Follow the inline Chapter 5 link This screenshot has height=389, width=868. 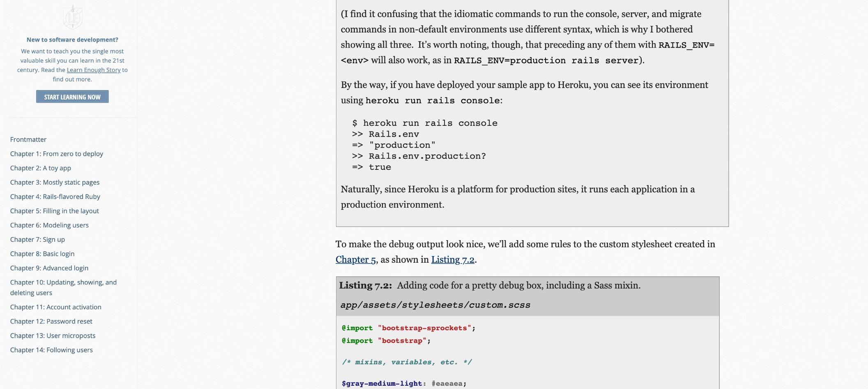pos(355,260)
